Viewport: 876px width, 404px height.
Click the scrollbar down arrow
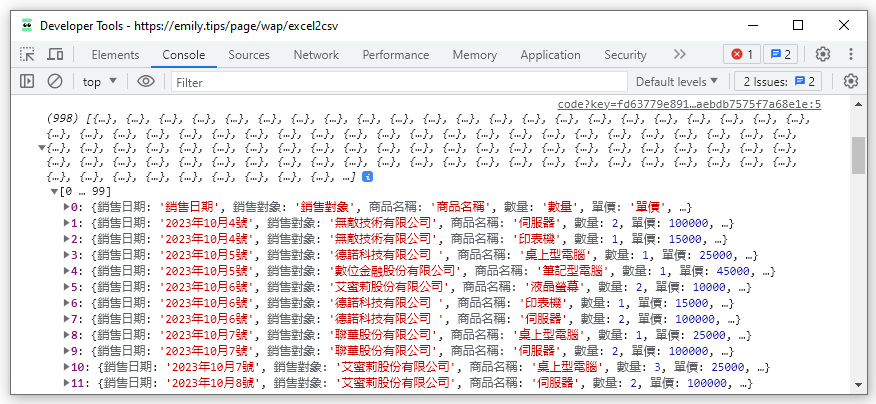tap(858, 384)
